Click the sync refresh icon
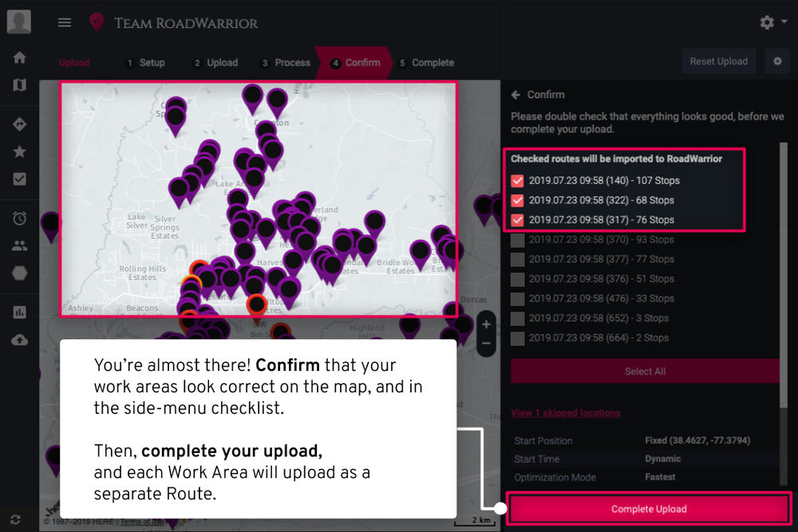This screenshot has width=798, height=532. 15,519
